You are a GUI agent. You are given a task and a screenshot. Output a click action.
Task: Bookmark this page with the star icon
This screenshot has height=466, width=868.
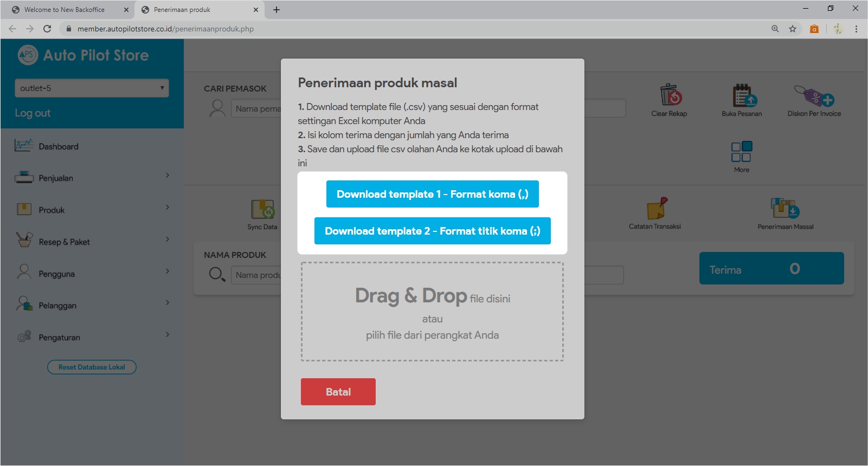pyautogui.click(x=793, y=29)
